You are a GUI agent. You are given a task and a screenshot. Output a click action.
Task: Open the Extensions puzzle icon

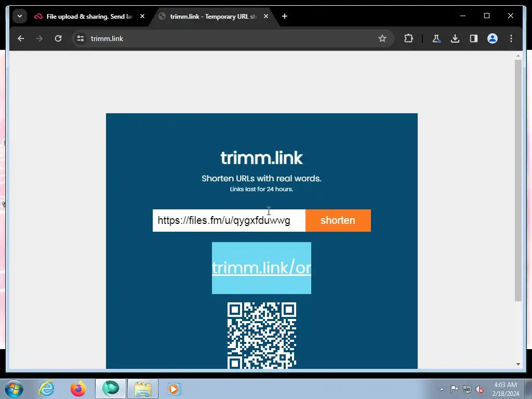pyautogui.click(x=408, y=38)
